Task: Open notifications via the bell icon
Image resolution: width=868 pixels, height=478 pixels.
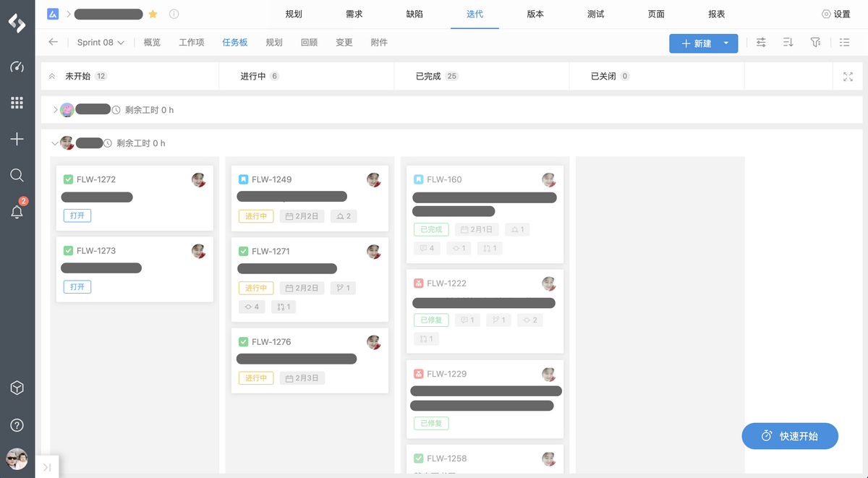Action: [x=17, y=211]
